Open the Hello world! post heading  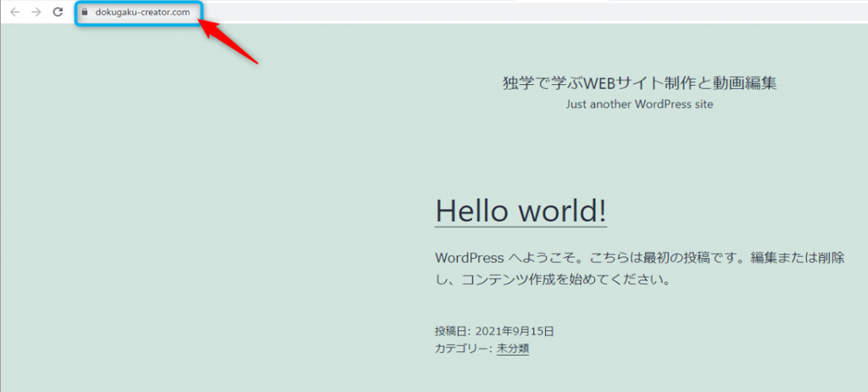tap(521, 210)
